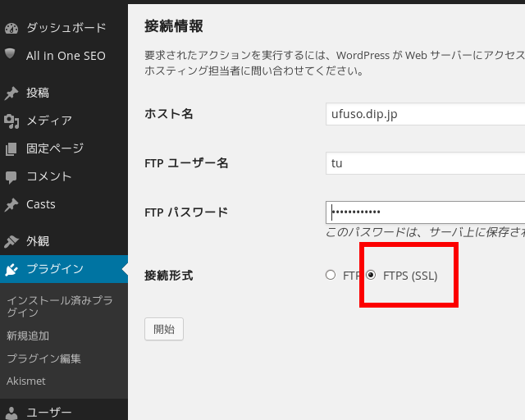Click the Appearance (外観) paintbrush icon
Screen dimensions: 525x420
11,241
